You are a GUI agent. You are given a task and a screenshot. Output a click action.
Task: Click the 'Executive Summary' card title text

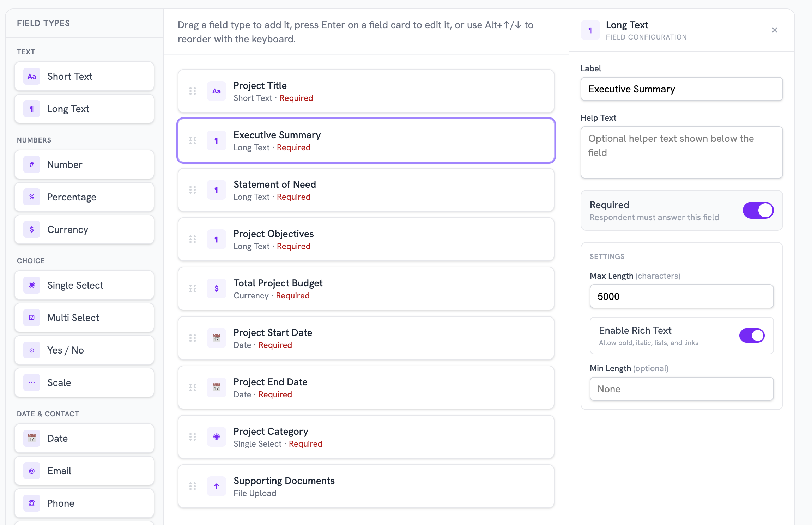point(277,135)
